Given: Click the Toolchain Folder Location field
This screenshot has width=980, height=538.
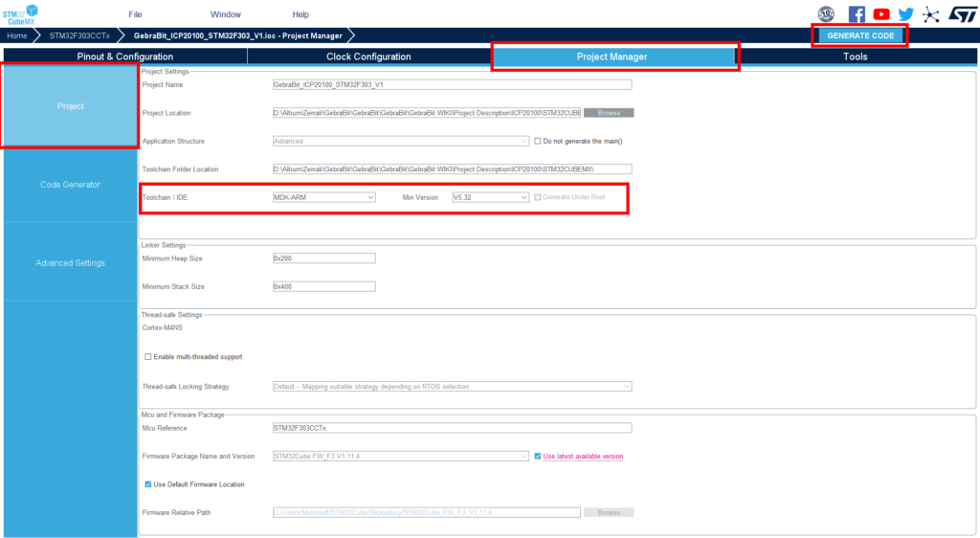Looking at the screenshot, I should [x=452, y=168].
